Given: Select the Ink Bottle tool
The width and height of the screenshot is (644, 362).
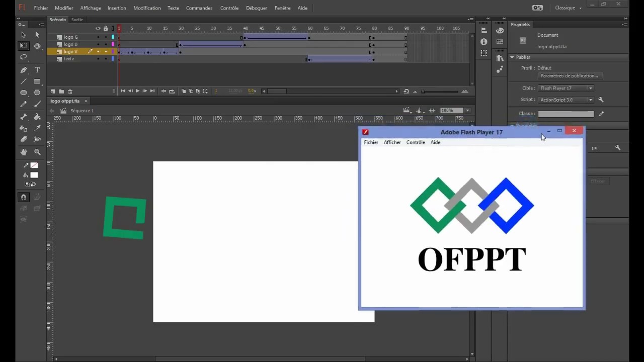Looking at the screenshot, I should click(x=23, y=128).
